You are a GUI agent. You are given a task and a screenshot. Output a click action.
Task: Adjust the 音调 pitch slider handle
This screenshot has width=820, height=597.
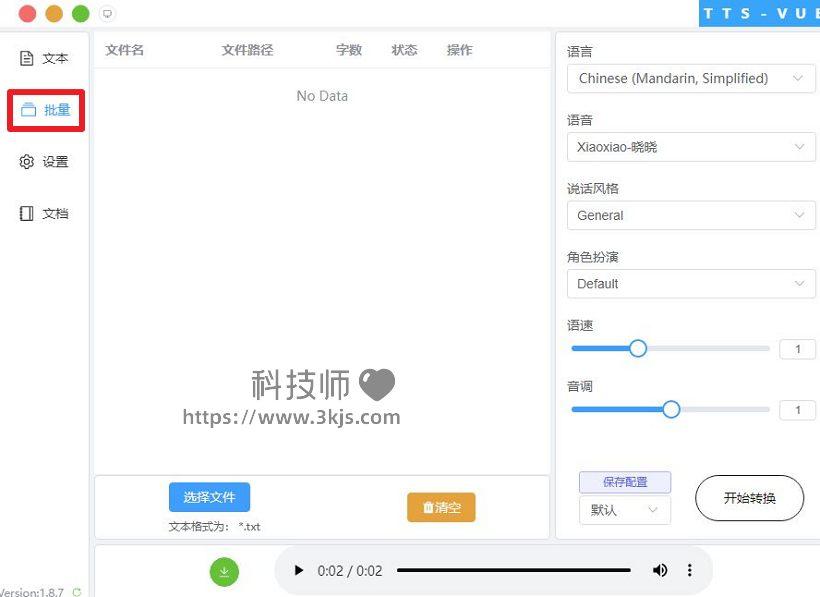[671, 409]
